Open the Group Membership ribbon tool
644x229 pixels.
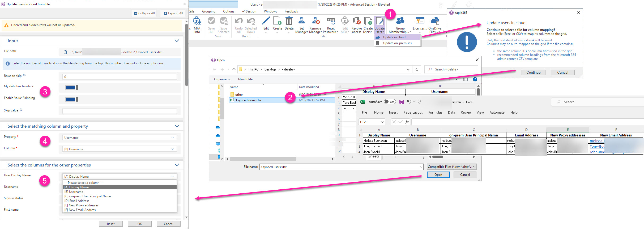coord(400,21)
